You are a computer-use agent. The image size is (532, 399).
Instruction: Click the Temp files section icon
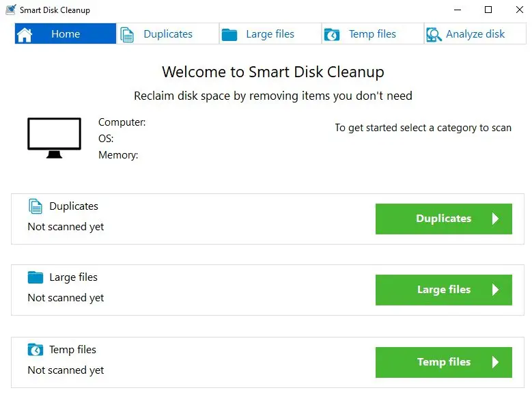tap(35, 350)
